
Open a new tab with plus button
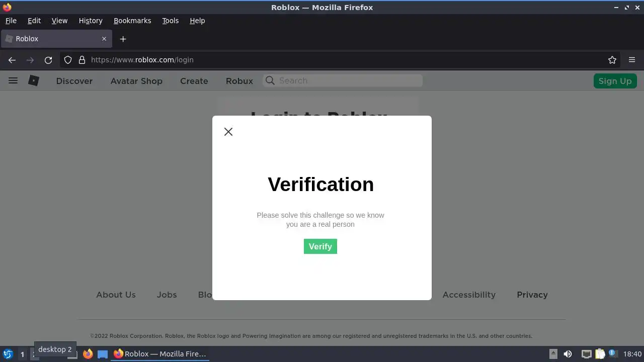pyautogui.click(x=123, y=39)
